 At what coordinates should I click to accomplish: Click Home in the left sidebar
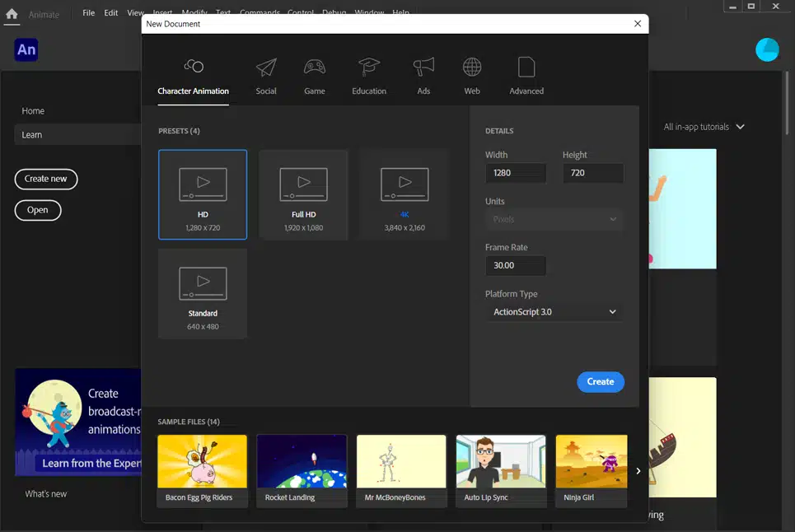point(33,111)
